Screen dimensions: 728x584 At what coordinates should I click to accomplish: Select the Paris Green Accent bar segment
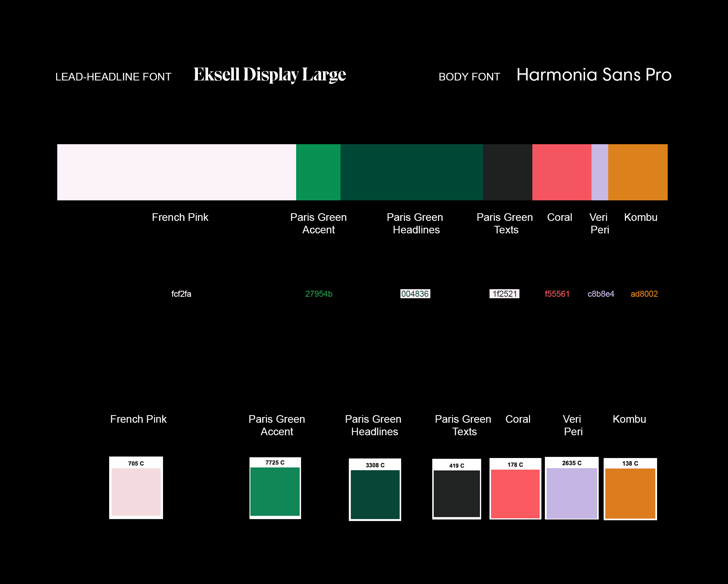(318, 172)
